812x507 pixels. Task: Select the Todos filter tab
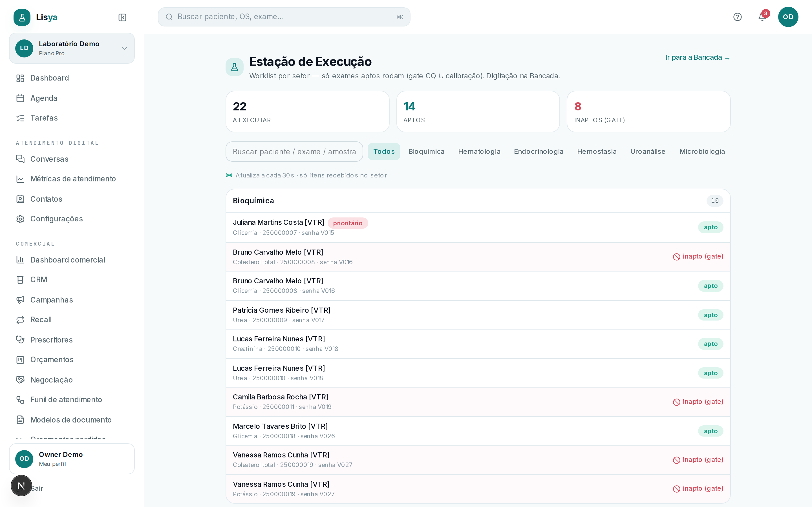coord(384,152)
